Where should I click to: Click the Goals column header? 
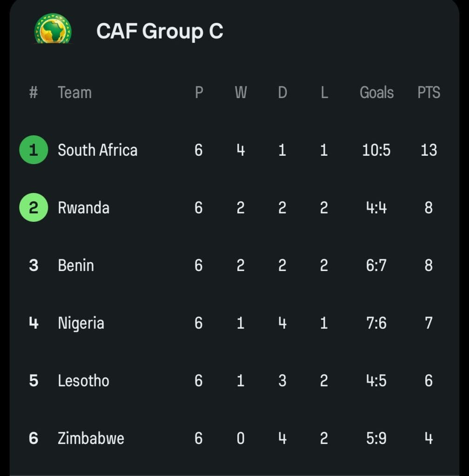point(377,93)
